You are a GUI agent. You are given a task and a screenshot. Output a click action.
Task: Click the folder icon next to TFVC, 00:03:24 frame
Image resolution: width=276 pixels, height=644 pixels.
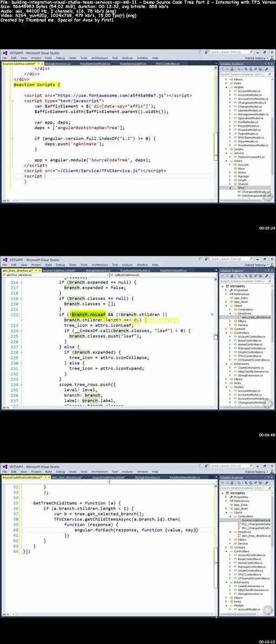point(235,188)
